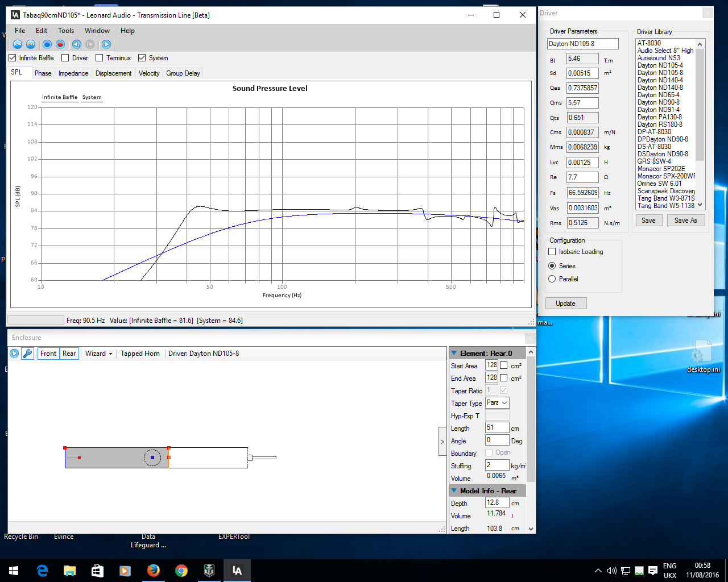728x582 pixels.
Task: Open Windows Store from taskbar
Action: pyautogui.click(x=98, y=571)
